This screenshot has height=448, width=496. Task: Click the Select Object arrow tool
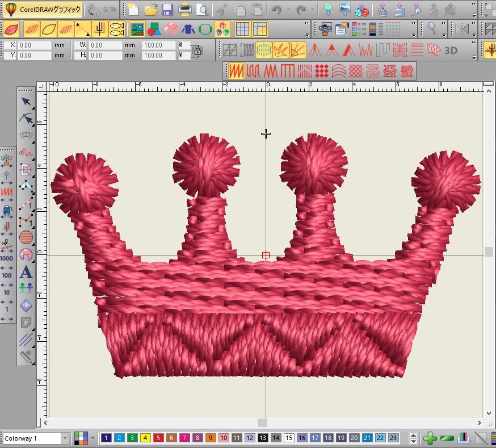coord(26,101)
